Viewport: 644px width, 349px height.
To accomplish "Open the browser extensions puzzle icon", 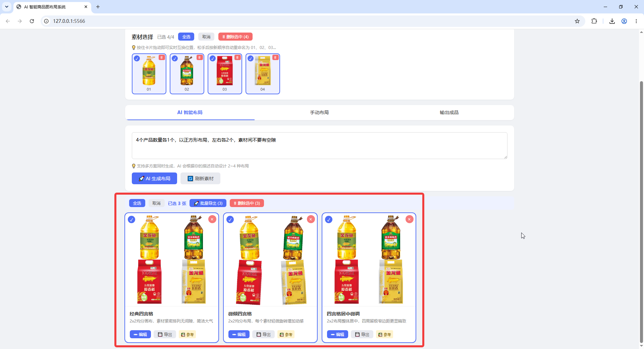I will coord(594,21).
